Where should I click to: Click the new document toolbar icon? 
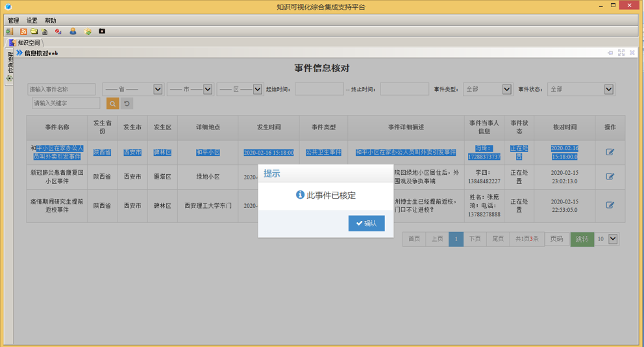point(45,31)
